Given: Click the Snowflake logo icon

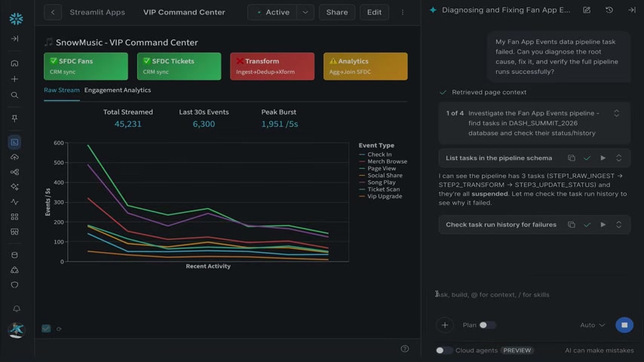Looking at the screenshot, I should (x=16, y=19).
